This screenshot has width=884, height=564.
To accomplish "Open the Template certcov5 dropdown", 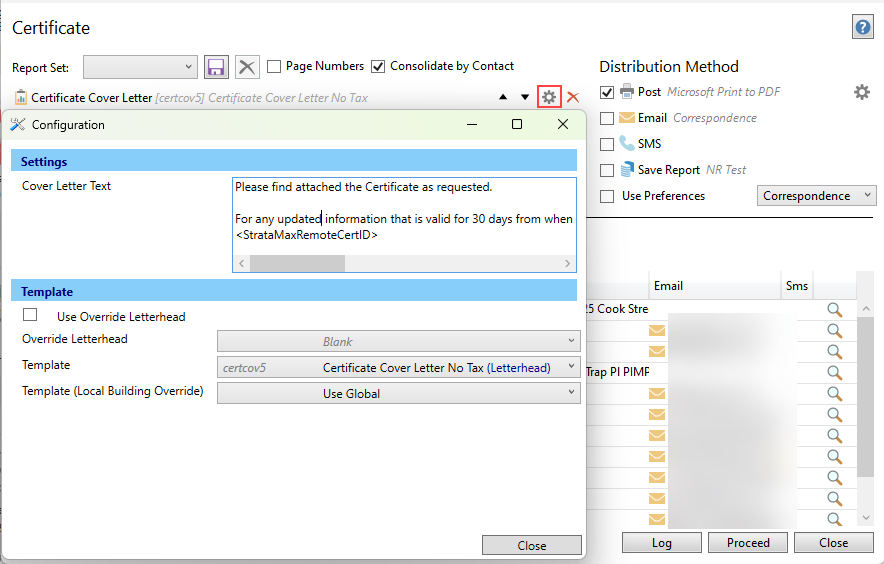I will point(399,367).
